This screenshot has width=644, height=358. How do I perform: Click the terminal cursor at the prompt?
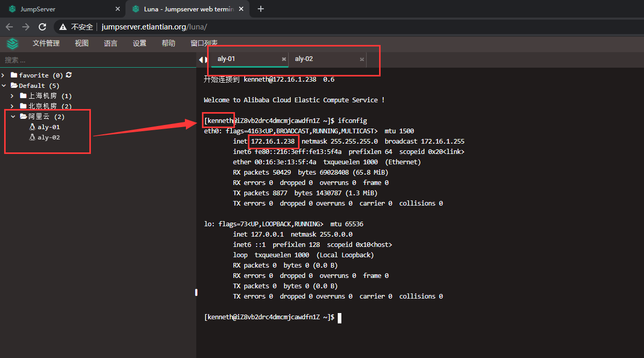pos(339,318)
